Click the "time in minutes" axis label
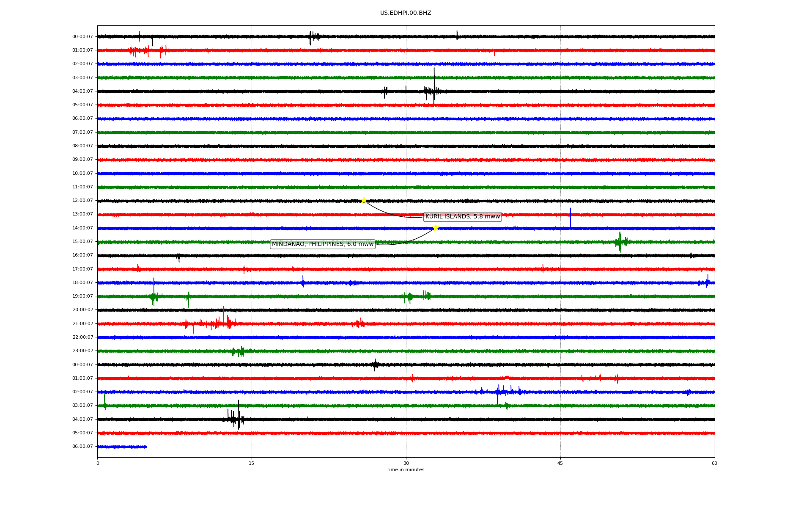Screen dimensions: 812x508 pos(406,470)
